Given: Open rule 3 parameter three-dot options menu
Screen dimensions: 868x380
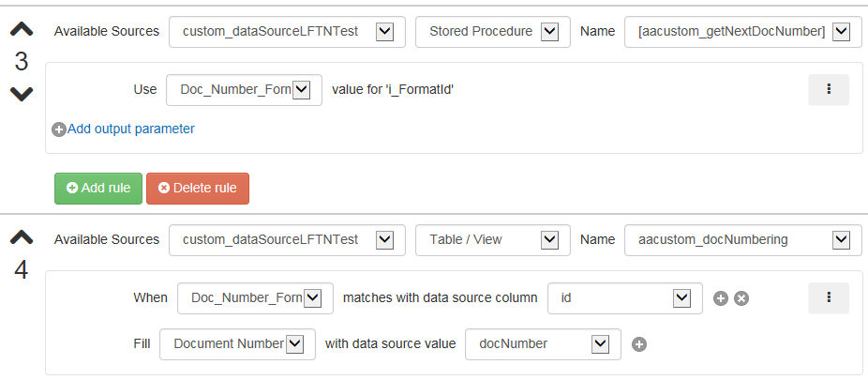Looking at the screenshot, I should tap(828, 89).
